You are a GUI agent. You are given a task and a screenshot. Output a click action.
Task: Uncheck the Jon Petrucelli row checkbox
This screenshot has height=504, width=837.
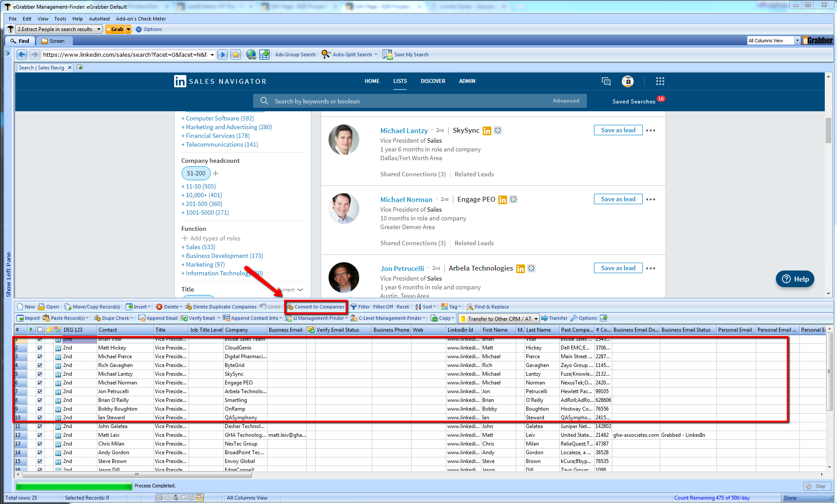(x=40, y=391)
